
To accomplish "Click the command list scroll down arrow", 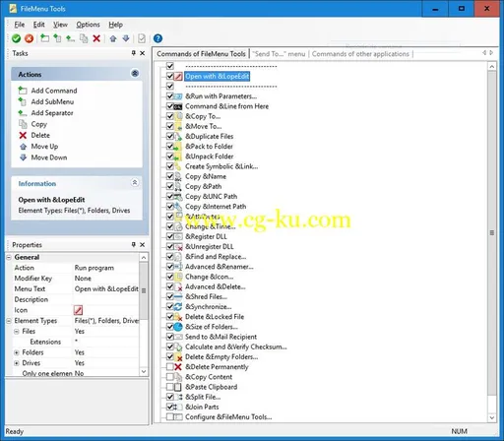I will 492,417.
